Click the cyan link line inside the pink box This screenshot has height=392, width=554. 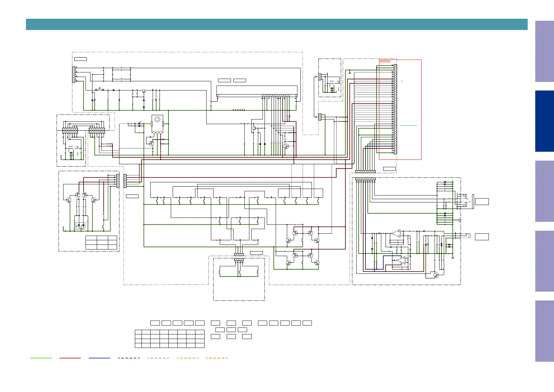pos(408,125)
